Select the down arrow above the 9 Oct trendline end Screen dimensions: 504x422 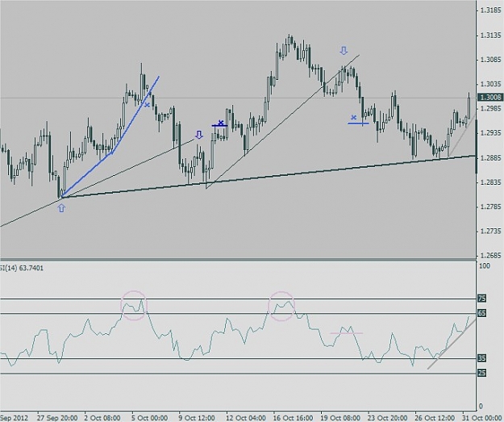(199, 135)
